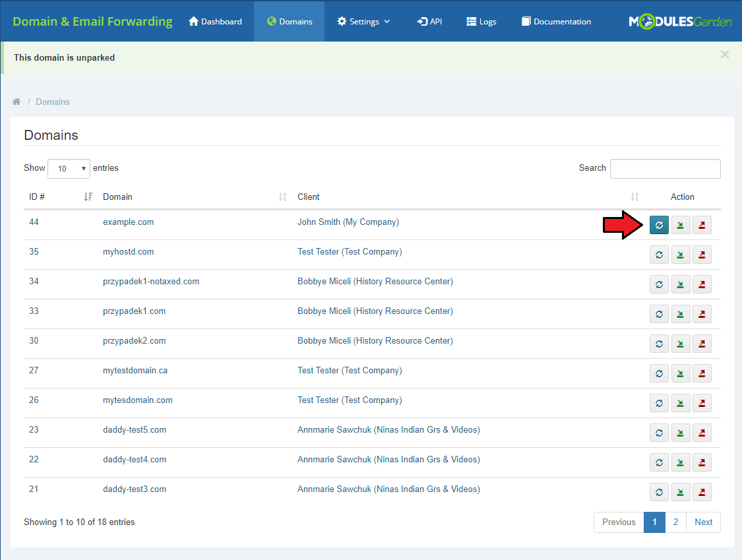Click green park arrow icon for example.com

681,225
